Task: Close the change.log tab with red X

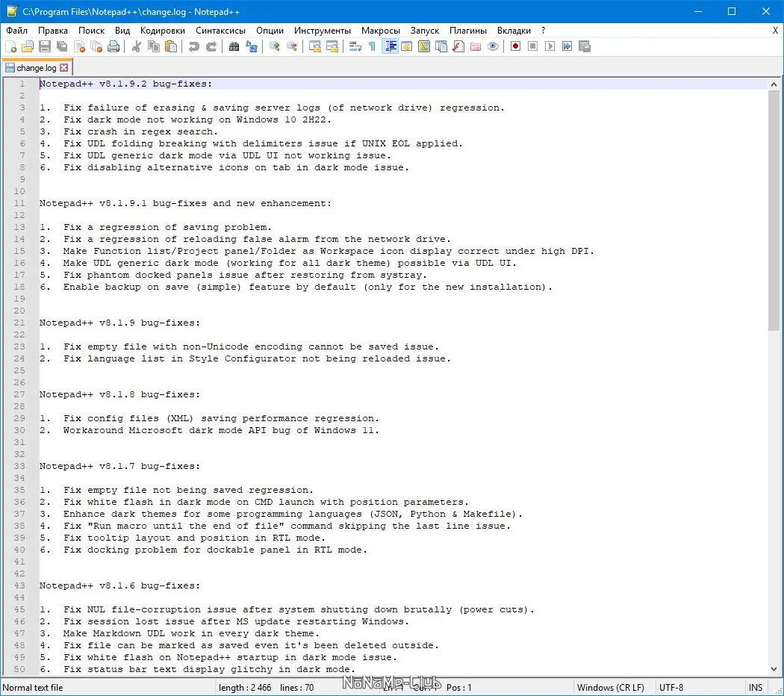Action: 64,67
